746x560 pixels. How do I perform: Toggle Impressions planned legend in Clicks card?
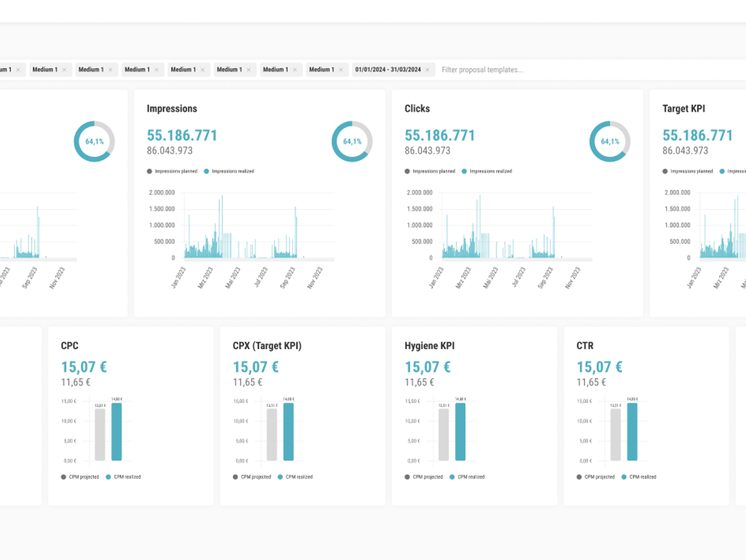[x=430, y=171]
